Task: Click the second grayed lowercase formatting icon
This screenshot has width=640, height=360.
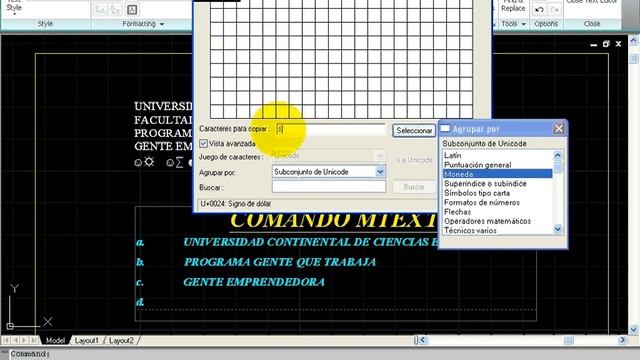Action: tap(115, 10)
